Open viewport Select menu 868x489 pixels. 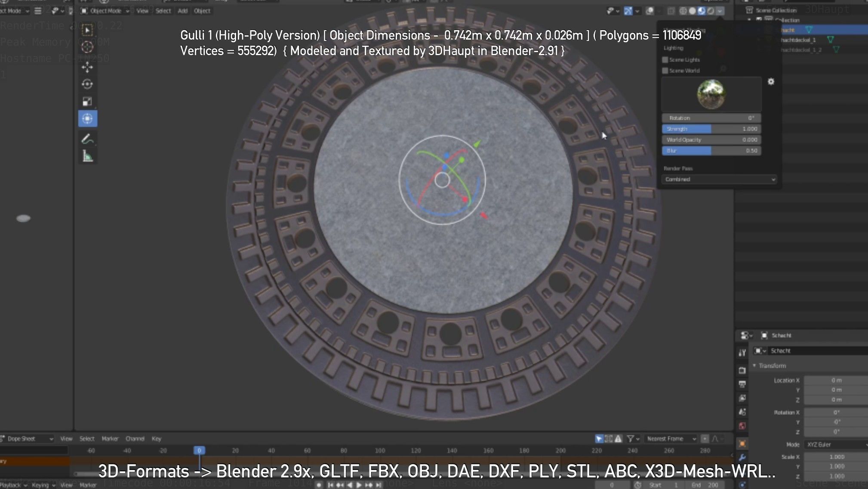click(x=163, y=11)
